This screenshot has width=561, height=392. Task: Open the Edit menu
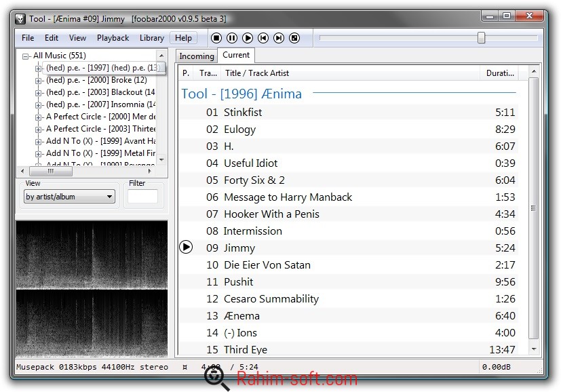tap(51, 38)
